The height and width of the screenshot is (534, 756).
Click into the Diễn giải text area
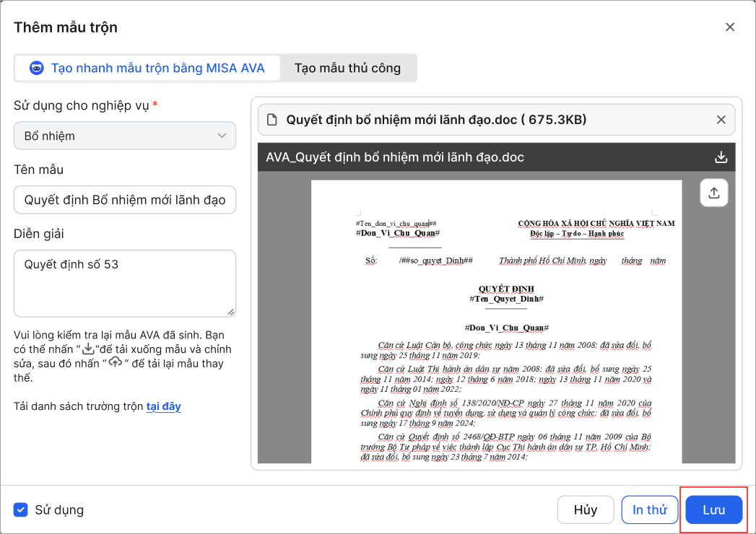pyautogui.click(x=124, y=283)
